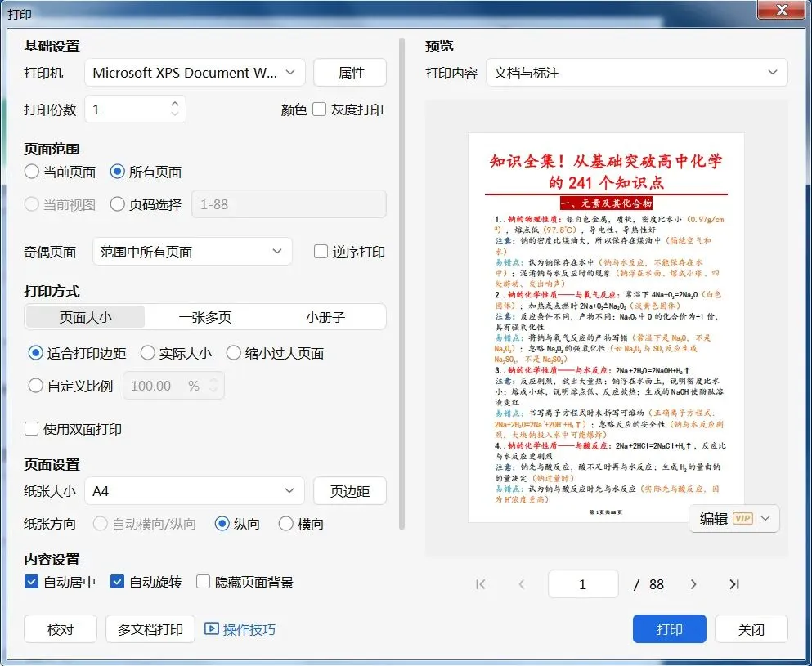The image size is (812, 666).
Task: Select 缩小过大页面 option
Action: (x=234, y=354)
